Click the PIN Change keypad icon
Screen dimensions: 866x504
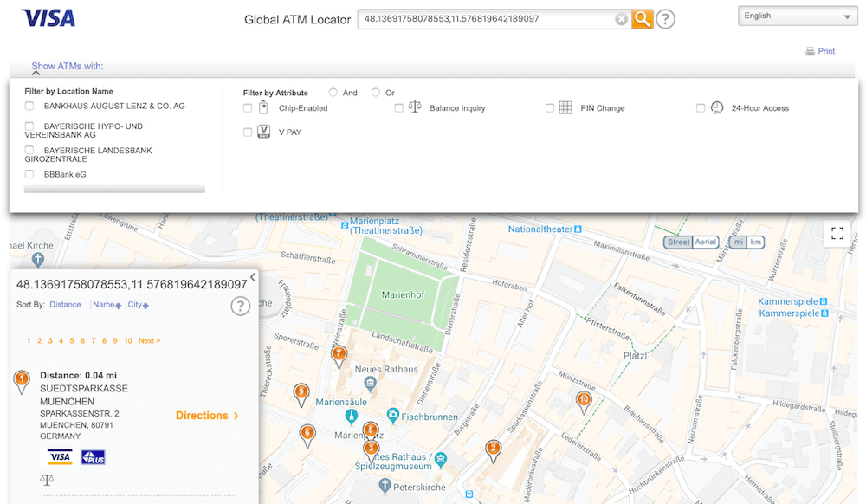[565, 107]
